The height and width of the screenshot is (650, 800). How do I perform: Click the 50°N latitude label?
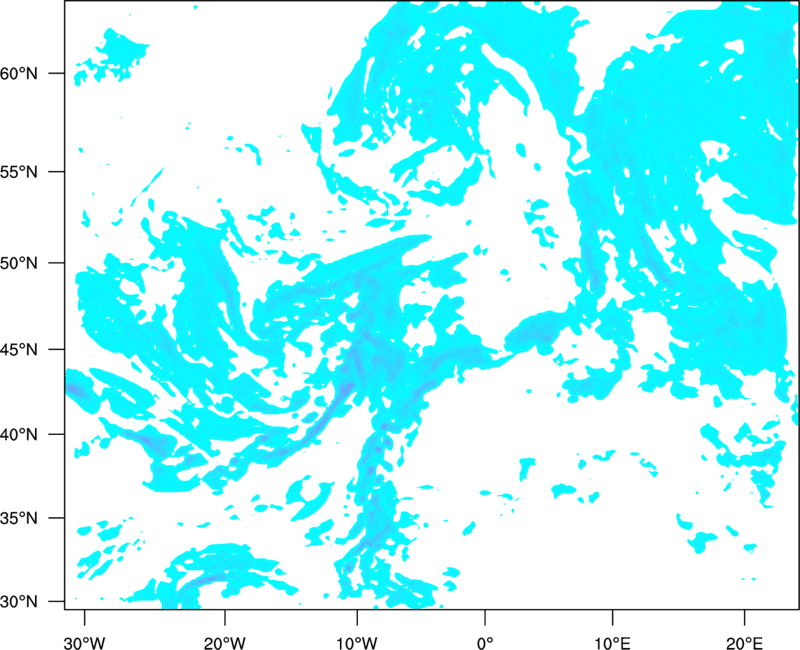[19, 263]
